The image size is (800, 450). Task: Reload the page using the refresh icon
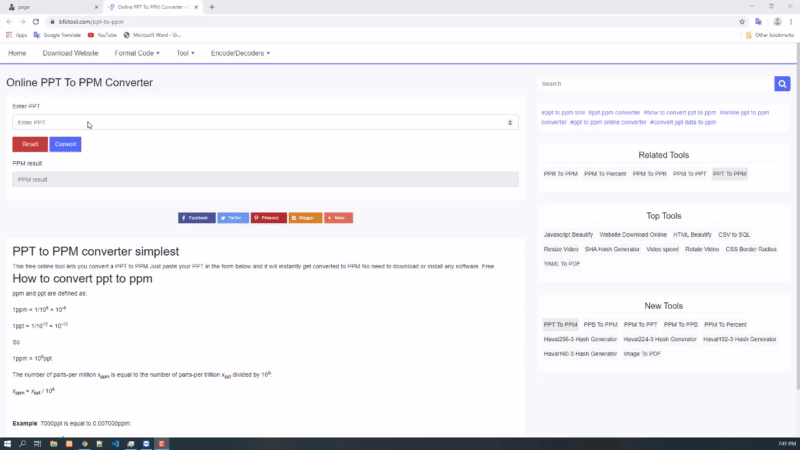click(36, 21)
